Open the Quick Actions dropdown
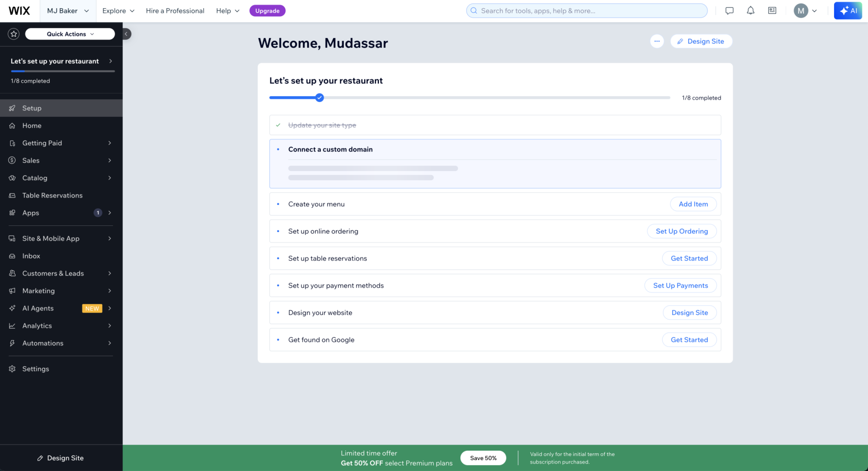 point(70,34)
